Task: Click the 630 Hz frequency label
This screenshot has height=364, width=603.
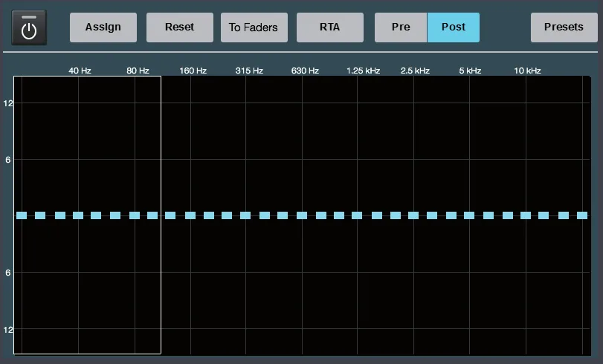Action: (305, 71)
